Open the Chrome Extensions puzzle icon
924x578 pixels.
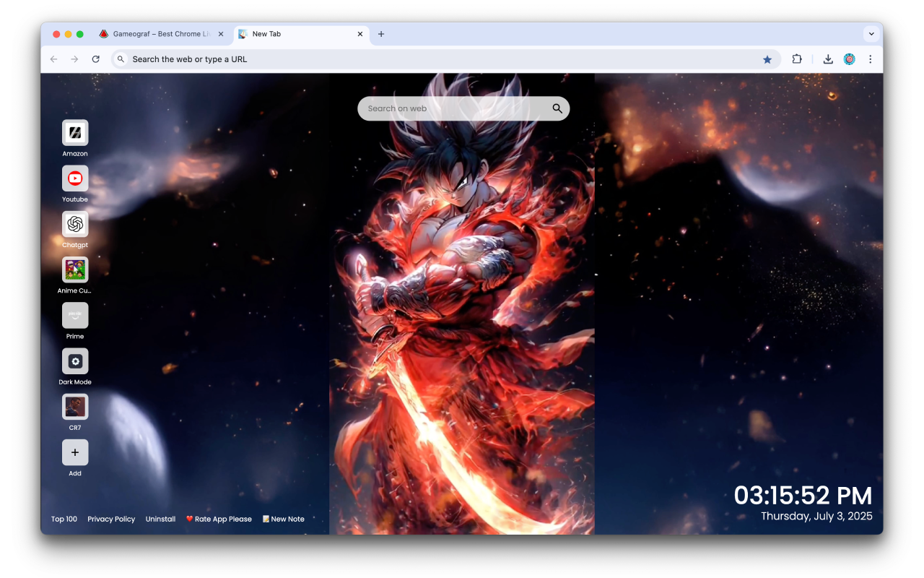point(797,59)
